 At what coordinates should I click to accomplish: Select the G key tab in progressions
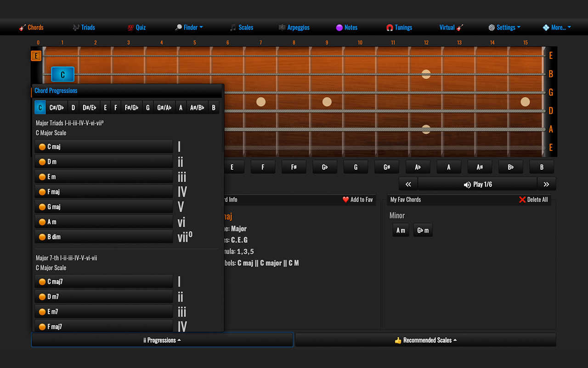pos(148,108)
